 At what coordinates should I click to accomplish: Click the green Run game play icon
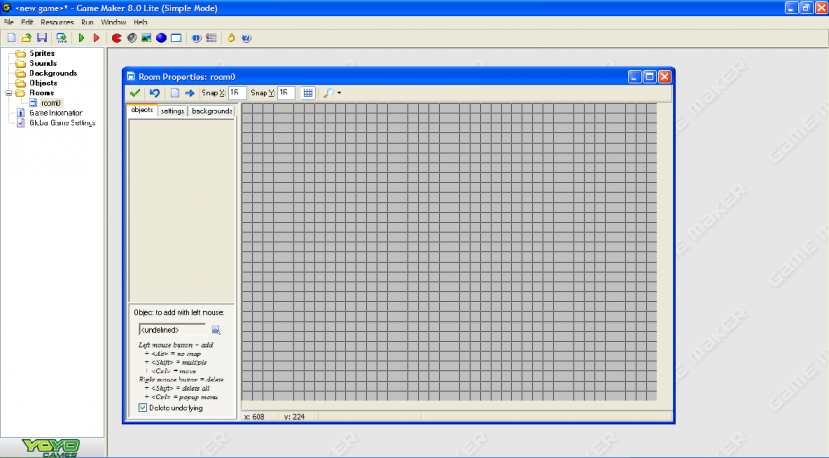click(81, 38)
